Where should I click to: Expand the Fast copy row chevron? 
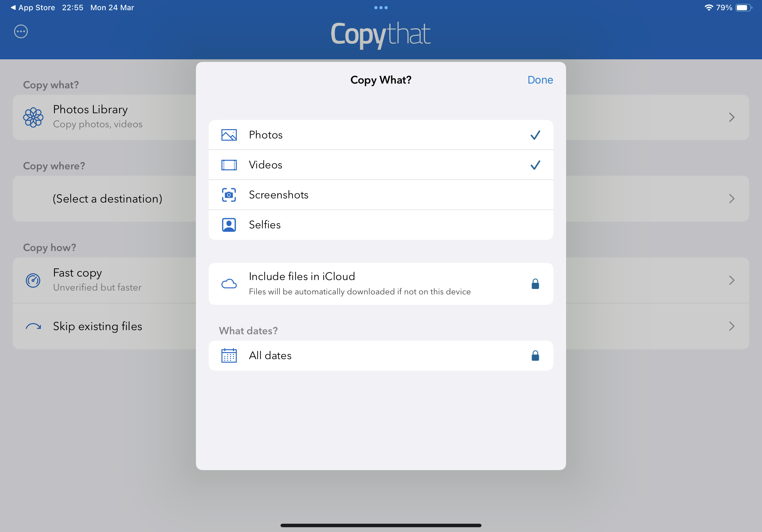731,280
